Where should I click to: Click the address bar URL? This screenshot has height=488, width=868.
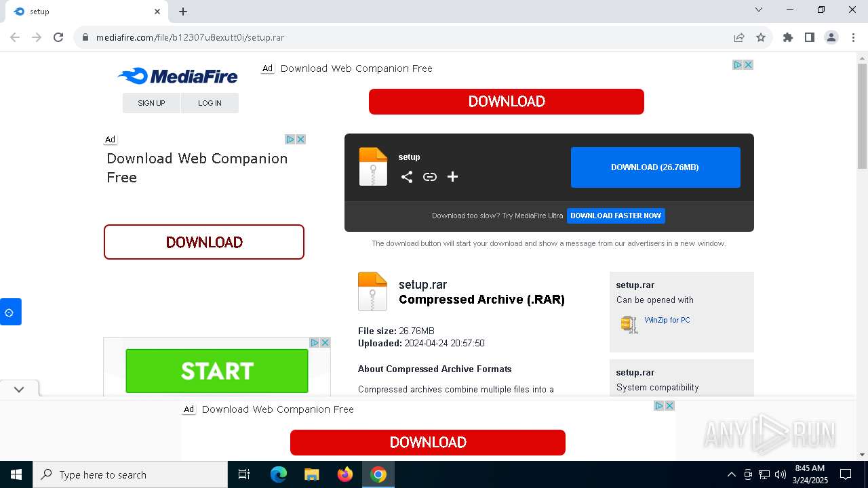190,37
